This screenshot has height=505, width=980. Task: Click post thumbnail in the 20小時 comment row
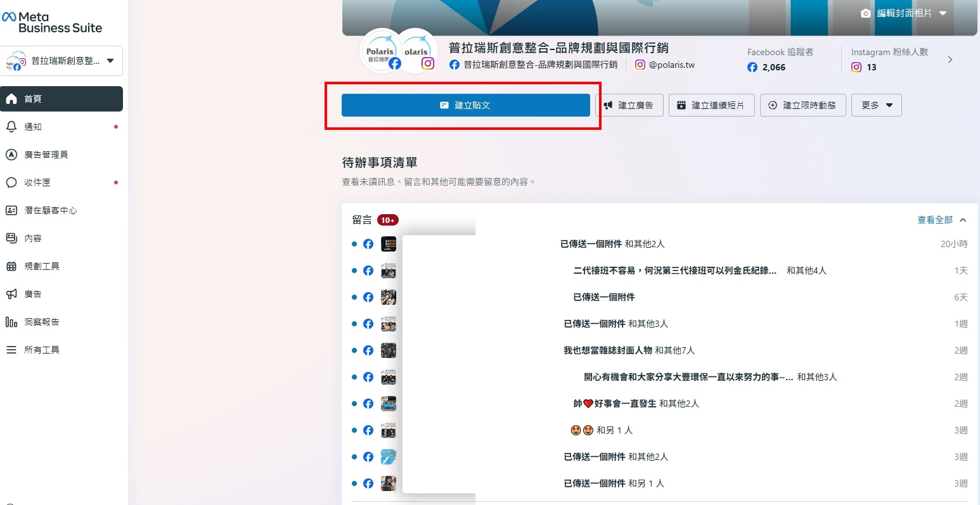pos(389,244)
